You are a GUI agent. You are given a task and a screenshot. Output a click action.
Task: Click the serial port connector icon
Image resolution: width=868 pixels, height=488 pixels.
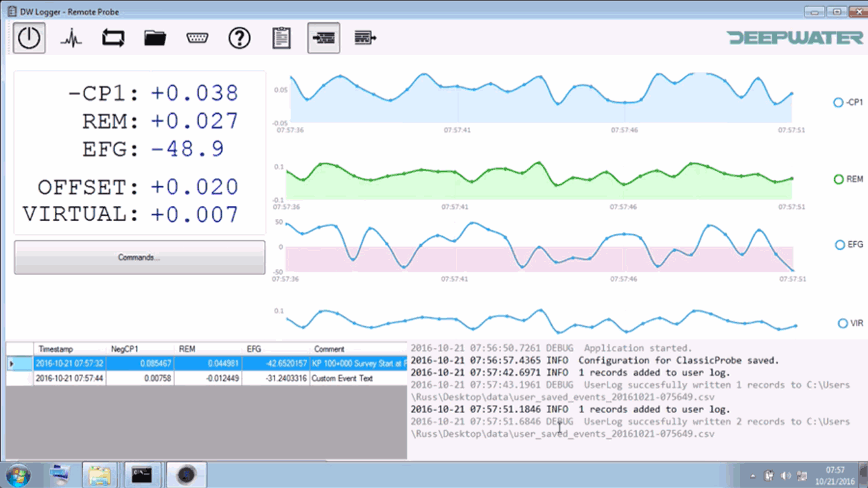point(198,38)
